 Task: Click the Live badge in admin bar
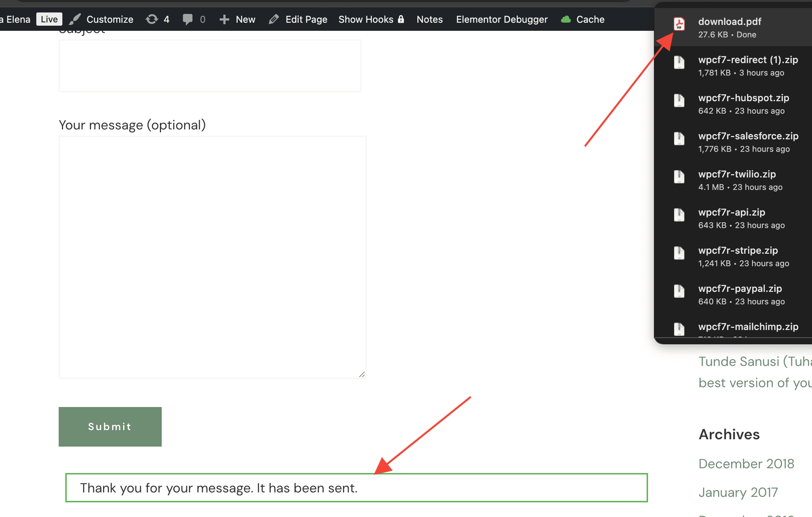[x=49, y=19]
